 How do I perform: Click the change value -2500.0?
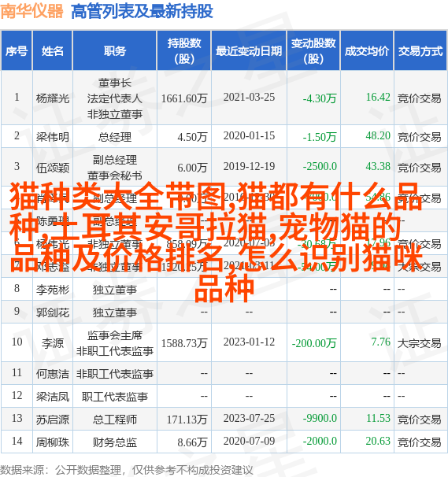(x=320, y=167)
